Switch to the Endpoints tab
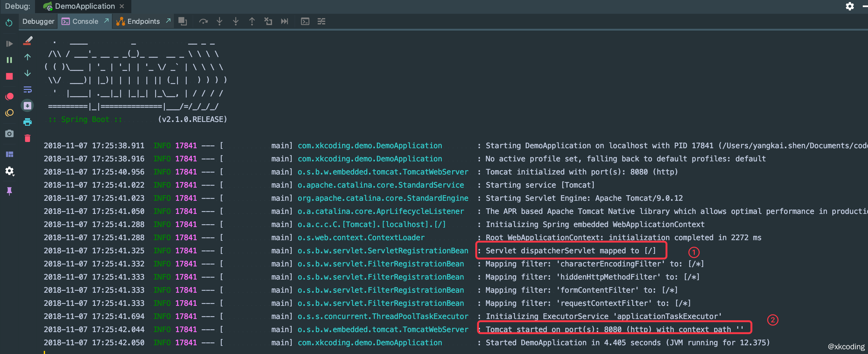Viewport: 868px width, 354px height. 143,21
